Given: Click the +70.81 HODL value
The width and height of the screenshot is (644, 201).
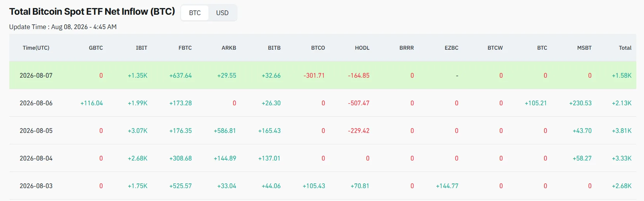Looking at the screenshot, I should [x=360, y=186].
